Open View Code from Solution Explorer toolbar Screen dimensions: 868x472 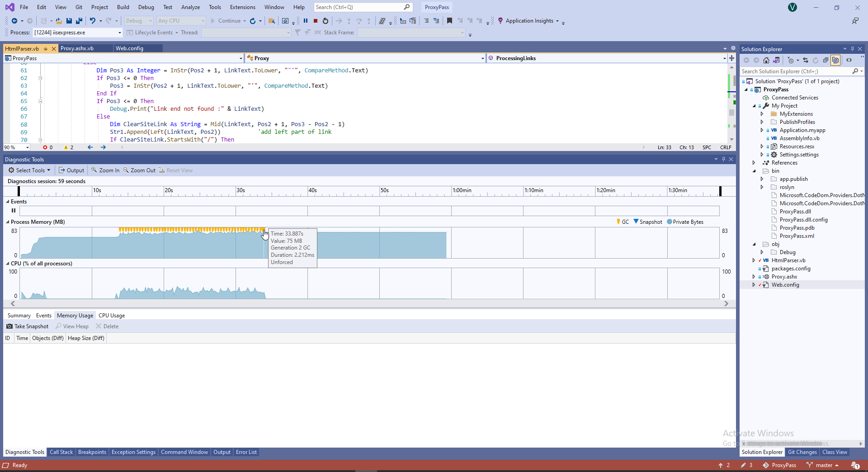coord(849,60)
